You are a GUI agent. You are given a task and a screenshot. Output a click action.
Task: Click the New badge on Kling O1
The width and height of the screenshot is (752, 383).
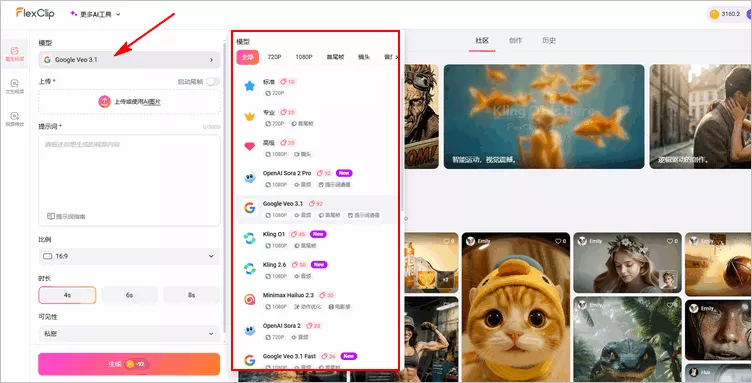point(318,234)
